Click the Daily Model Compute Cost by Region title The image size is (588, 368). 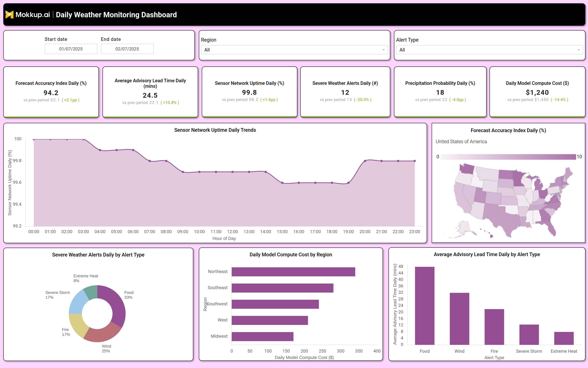[x=291, y=255]
